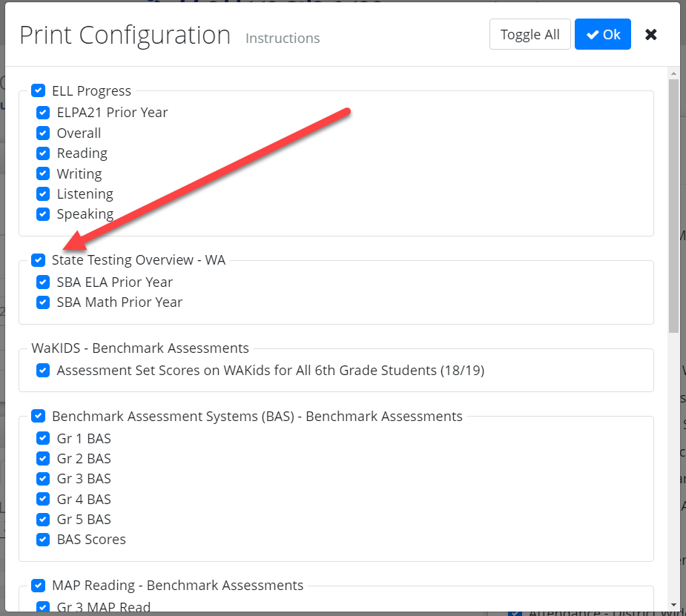The image size is (686, 616).
Task: Toggle the Overall checkbox
Action: tap(43, 133)
